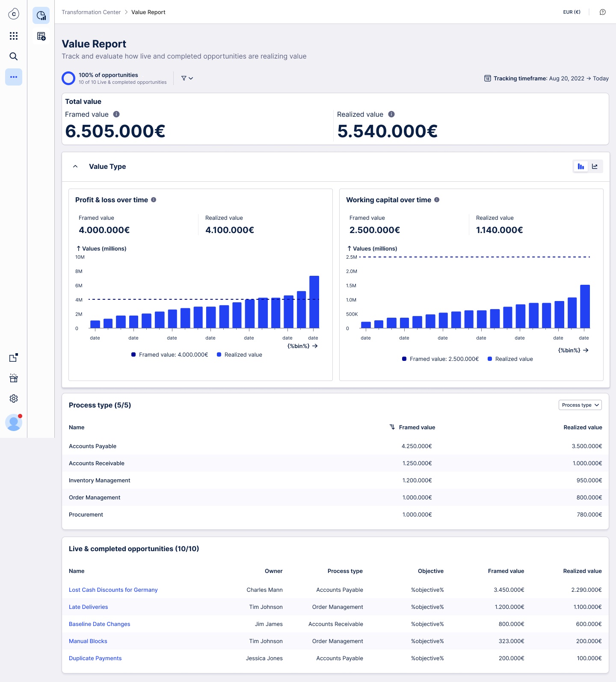Sort process table by Framed value header
This screenshot has width=616, height=682.
(417, 427)
